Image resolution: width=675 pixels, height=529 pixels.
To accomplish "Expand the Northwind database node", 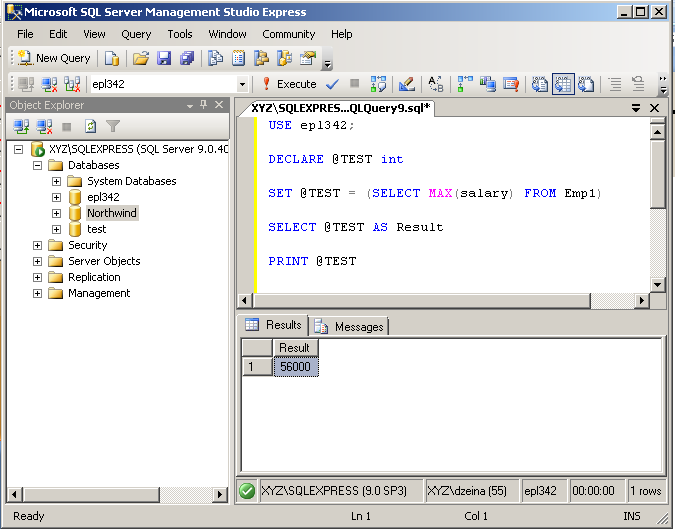I will pyautogui.click(x=56, y=213).
